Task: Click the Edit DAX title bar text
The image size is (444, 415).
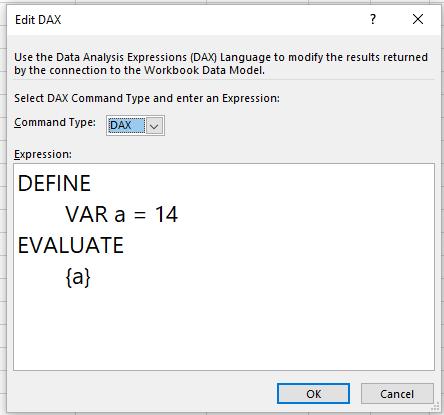Action: pyautogui.click(x=38, y=20)
